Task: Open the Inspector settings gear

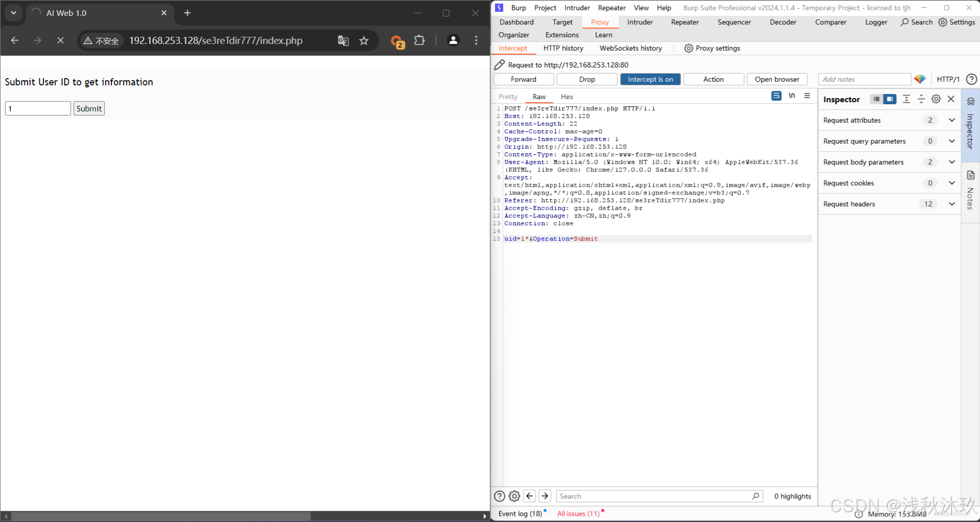Action: point(936,99)
